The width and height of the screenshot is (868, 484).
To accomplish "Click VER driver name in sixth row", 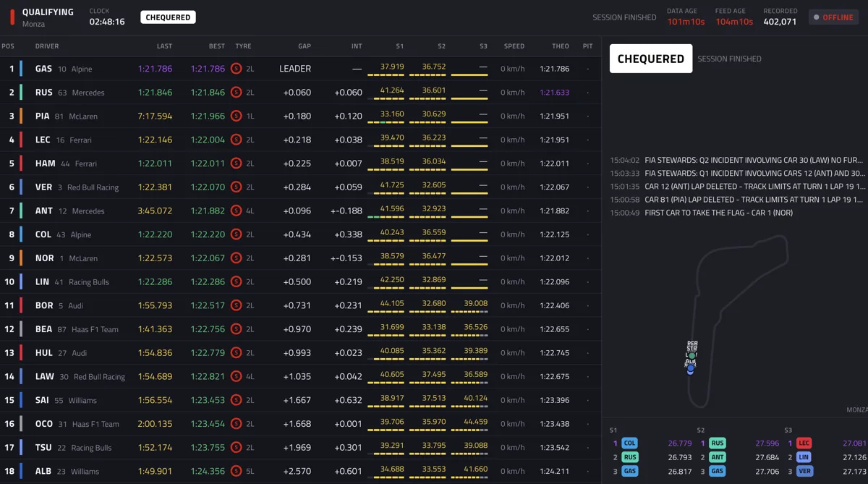I will tap(43, 187).
